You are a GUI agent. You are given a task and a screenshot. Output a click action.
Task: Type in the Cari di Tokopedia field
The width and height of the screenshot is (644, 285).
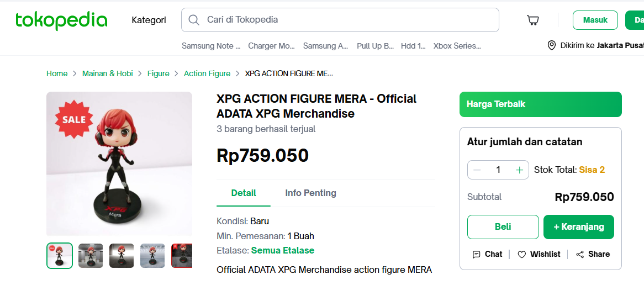coord(348,20)
